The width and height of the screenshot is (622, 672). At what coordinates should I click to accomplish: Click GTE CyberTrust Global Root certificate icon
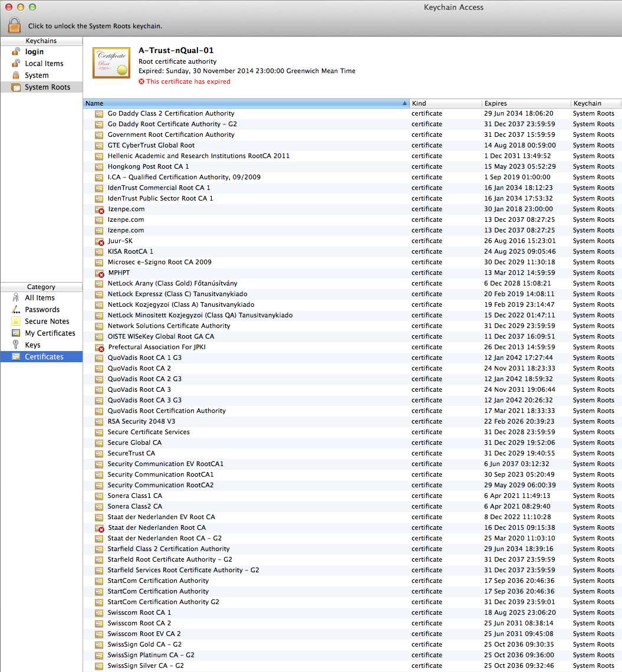(99, 146)
